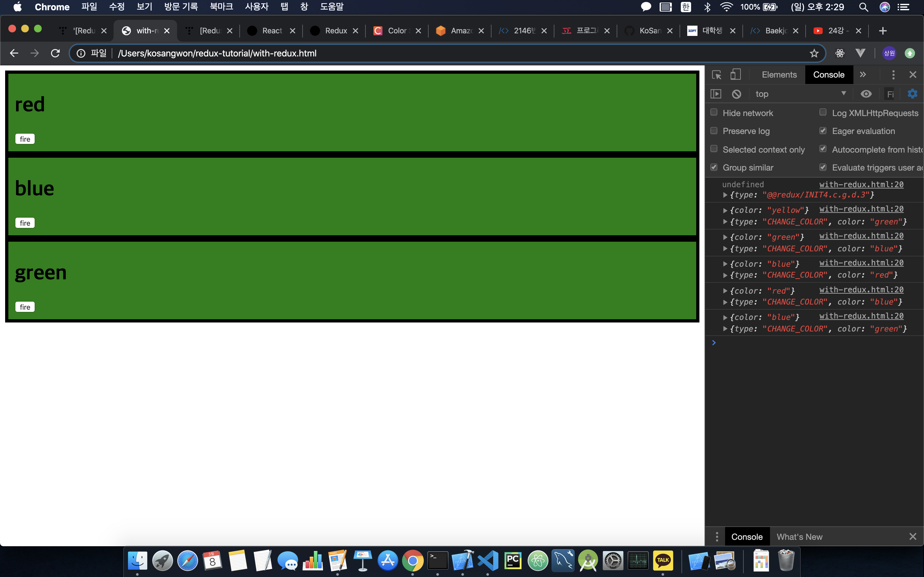This screenshot has width=924, height=577.
Task: Click the inspect element picker icon
Action: tap(716, 75)
